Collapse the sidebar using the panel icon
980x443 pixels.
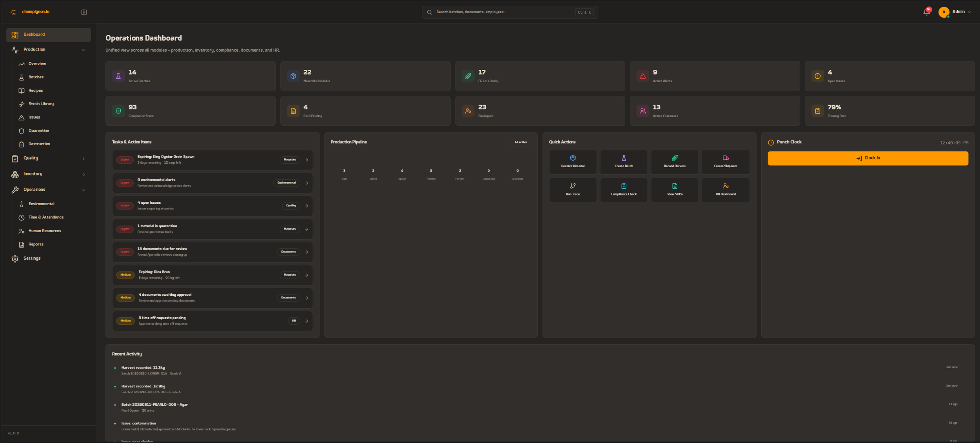coord(84,12)
